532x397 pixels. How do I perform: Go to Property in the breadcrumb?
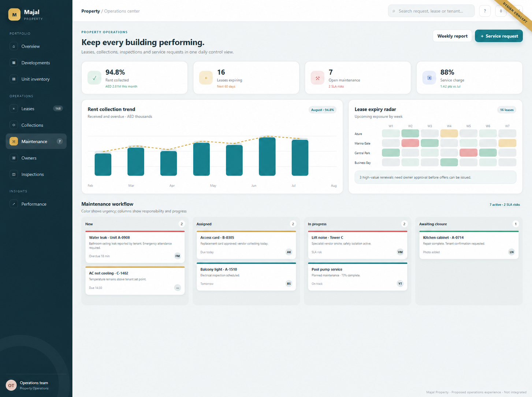90,11
